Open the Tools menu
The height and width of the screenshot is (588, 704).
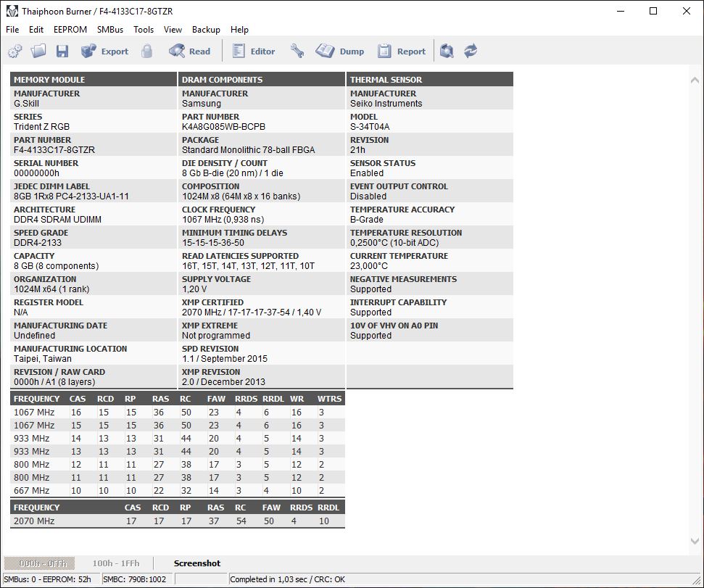point(144,30)
